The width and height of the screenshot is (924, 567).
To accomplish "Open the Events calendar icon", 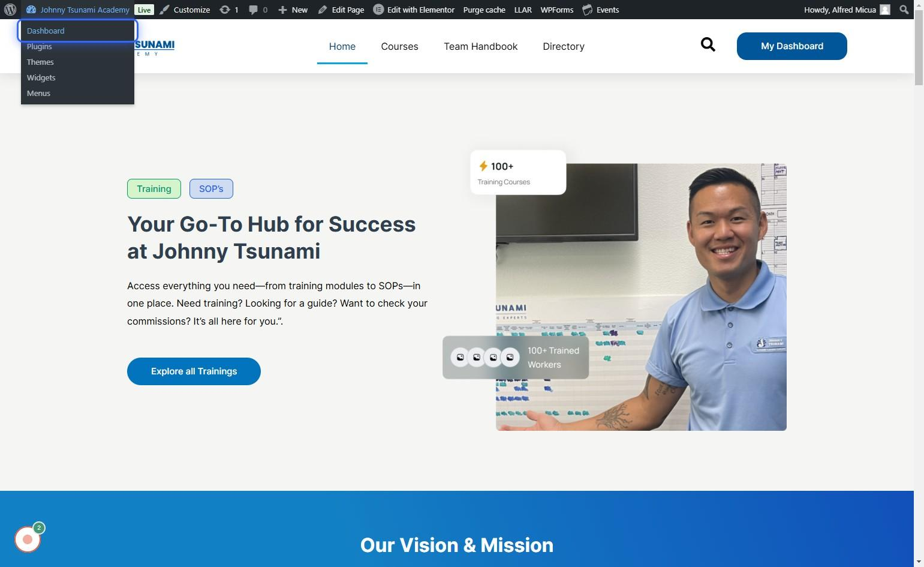I will 588,10.
